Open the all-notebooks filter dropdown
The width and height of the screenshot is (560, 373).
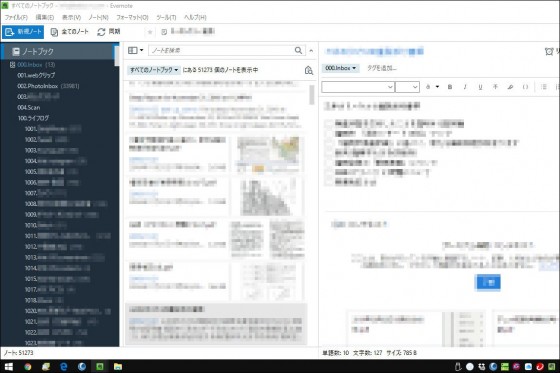[154, 70]
